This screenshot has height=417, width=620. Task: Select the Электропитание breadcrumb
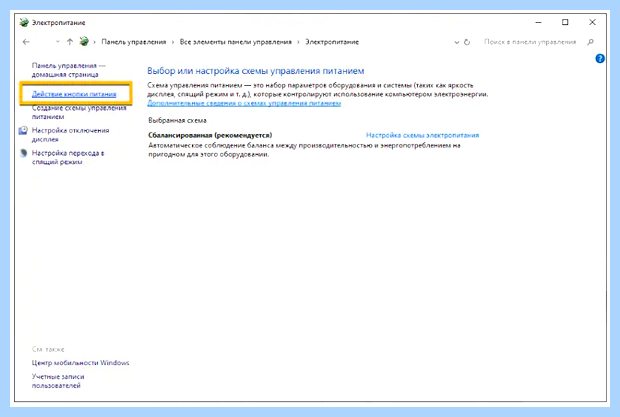[x=332, y=42]
